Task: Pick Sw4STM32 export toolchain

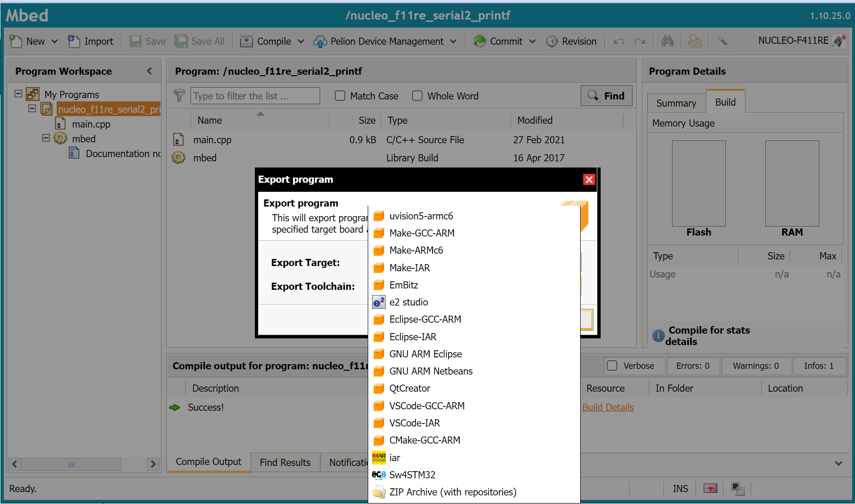Action: [x=474, y=475]
